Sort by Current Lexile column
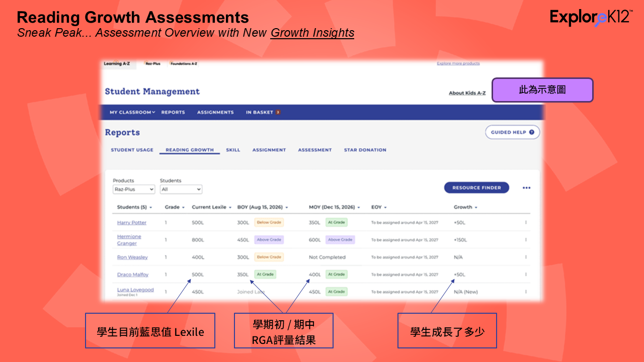The width and height of the screenshot is (644, 362). click(x=212, y=207)
